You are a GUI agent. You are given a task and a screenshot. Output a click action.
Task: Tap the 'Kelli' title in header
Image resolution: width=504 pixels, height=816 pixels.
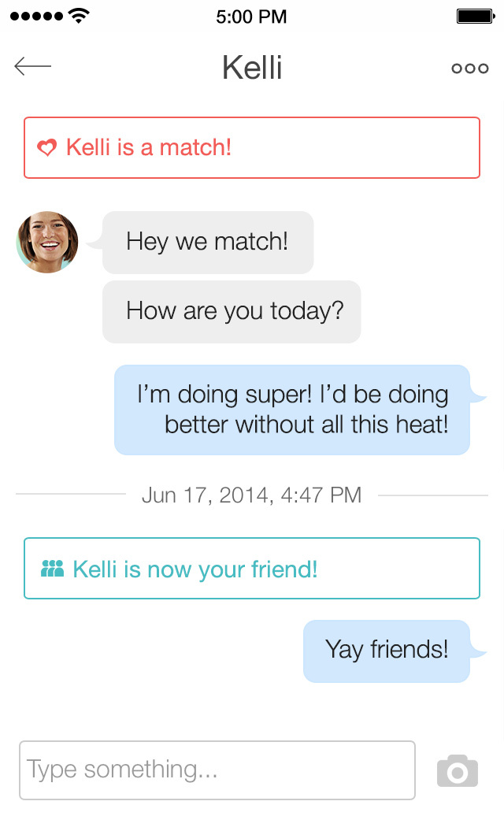pyautogui.click(x=252, y=68)
